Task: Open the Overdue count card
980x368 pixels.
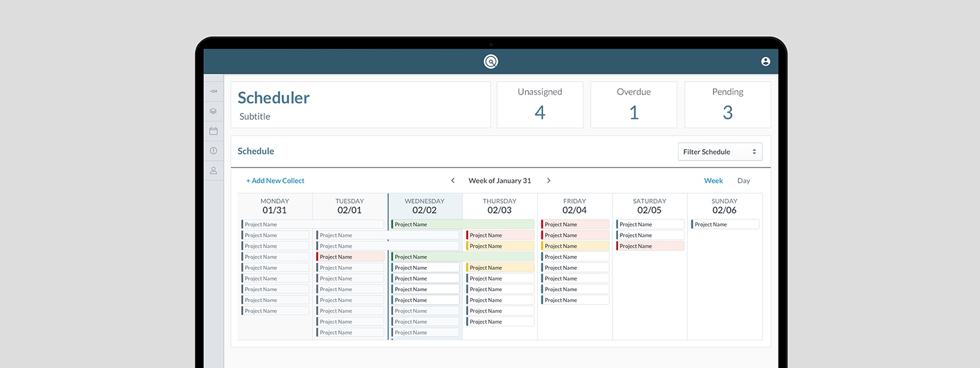Action: tap(634, 105)
